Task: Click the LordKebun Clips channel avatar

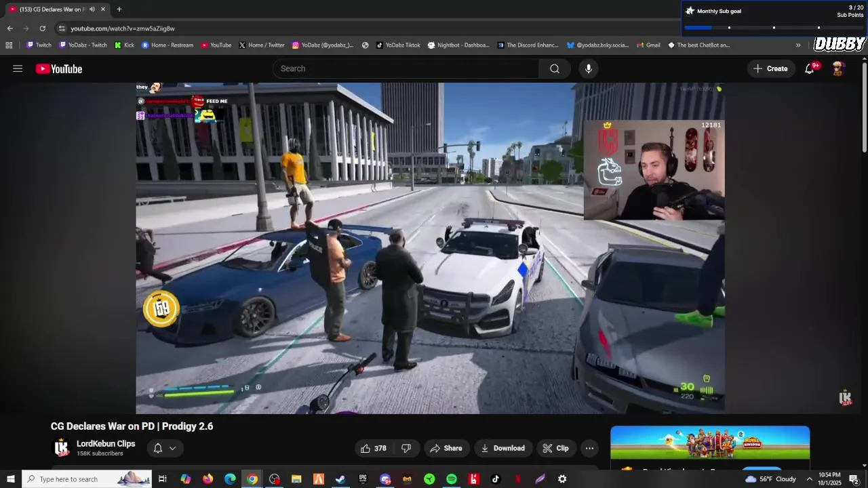Action: [x=62, y=448]
